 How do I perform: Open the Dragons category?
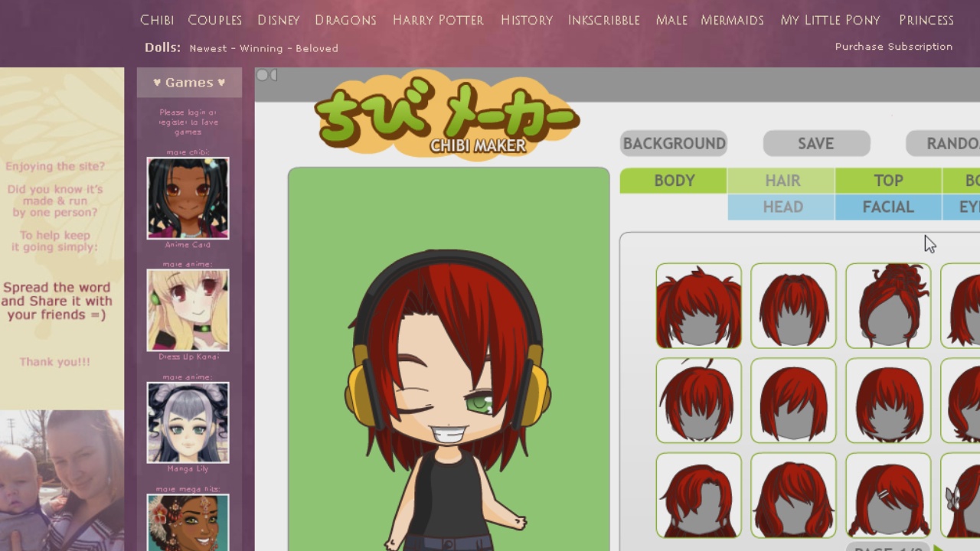point(345,20)
